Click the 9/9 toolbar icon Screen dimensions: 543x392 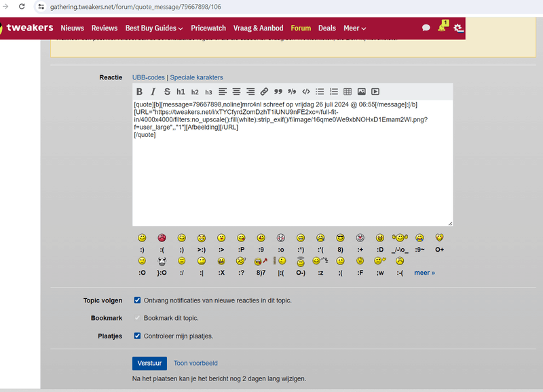coord(292,92)
